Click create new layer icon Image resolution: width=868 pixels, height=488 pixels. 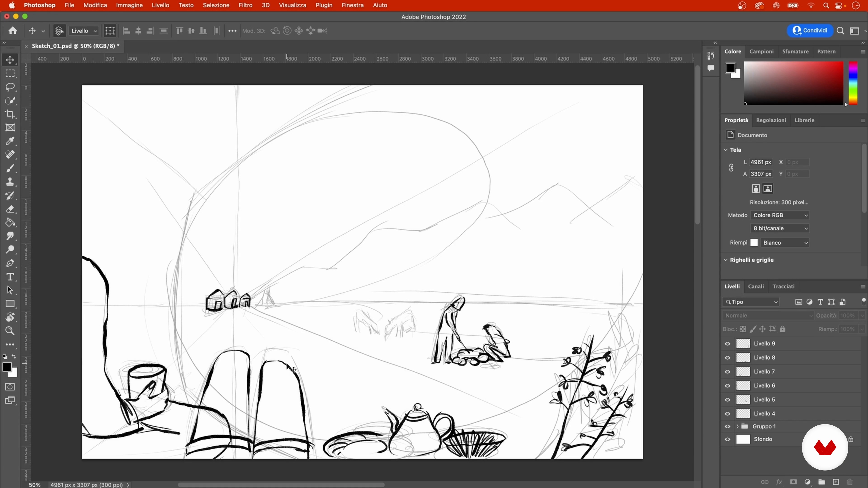point(836,482)
